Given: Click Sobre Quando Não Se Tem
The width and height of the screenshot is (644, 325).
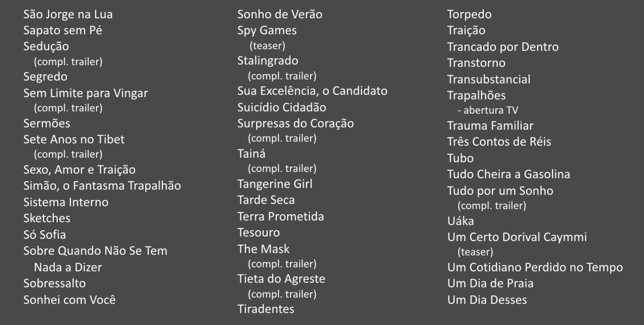Looking at the screenshot, I should [96, 251].
